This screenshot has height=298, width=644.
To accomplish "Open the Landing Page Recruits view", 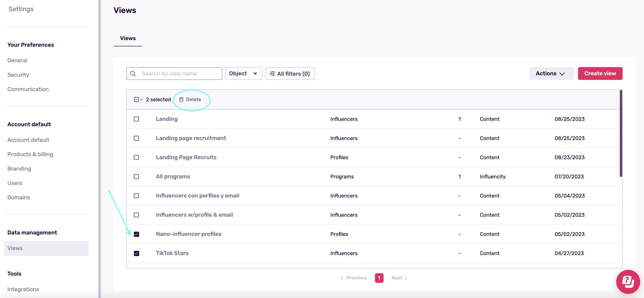I will click(186, 157).
